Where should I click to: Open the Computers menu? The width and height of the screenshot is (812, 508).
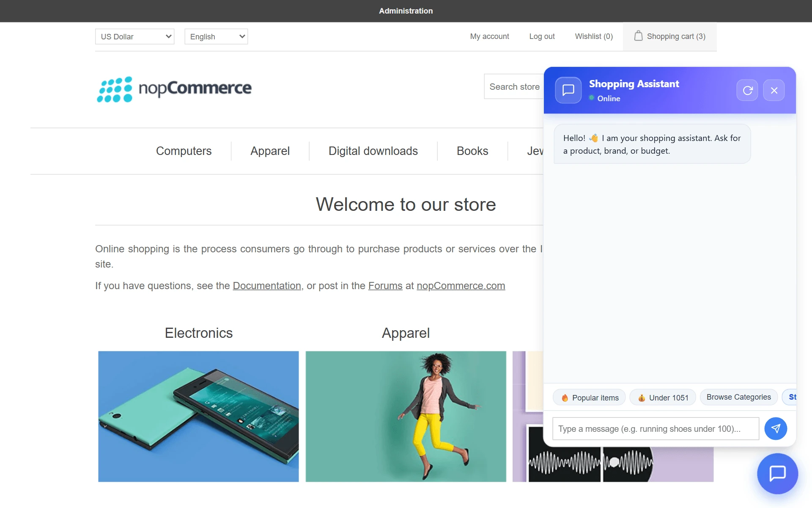184,151
